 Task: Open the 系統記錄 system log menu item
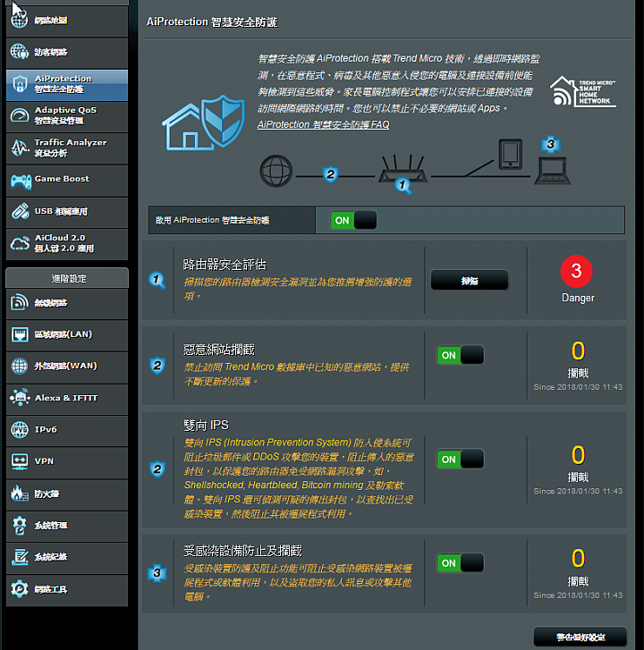pos(67,557)
